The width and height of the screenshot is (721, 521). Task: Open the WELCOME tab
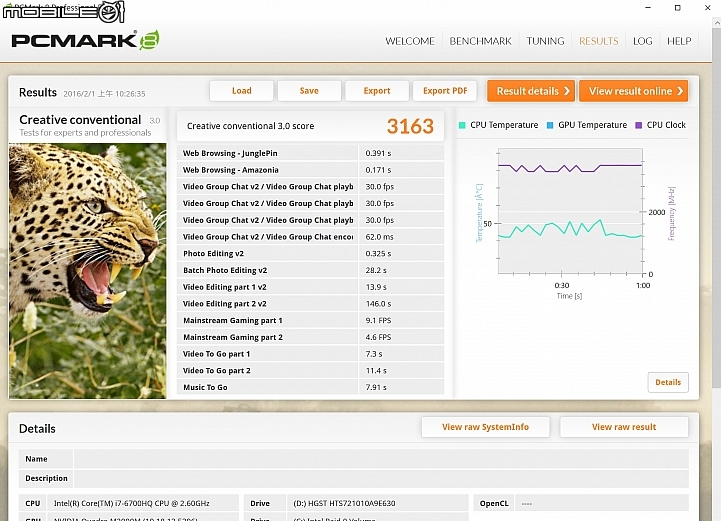pos(410,41)
